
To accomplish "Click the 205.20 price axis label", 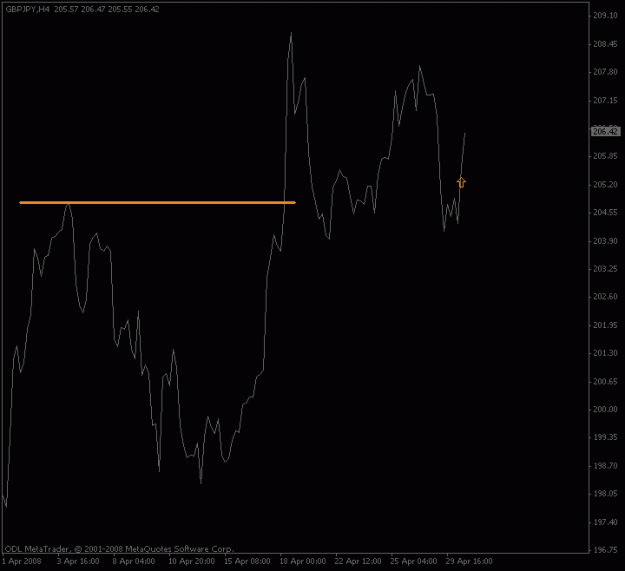I will [605, 184].
